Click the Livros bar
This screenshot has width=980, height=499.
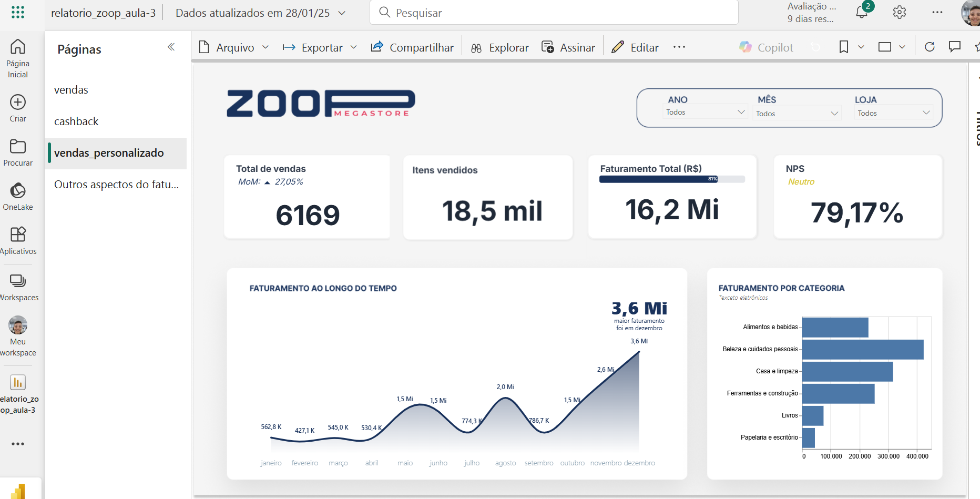pos(813,416)
